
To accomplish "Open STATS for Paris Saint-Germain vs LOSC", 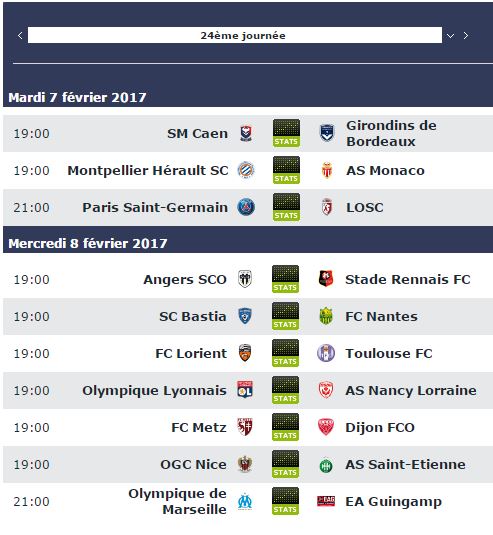I will tap(286, 207).
